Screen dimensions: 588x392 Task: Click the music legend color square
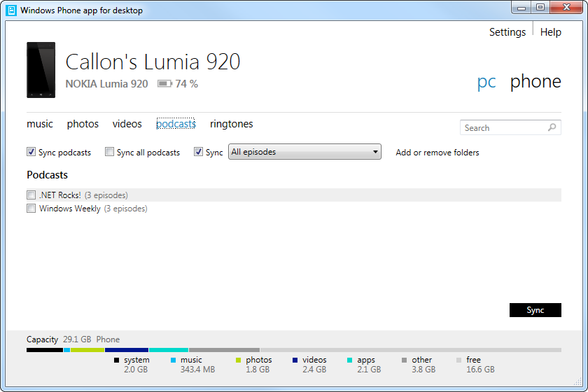click(172, 360)
